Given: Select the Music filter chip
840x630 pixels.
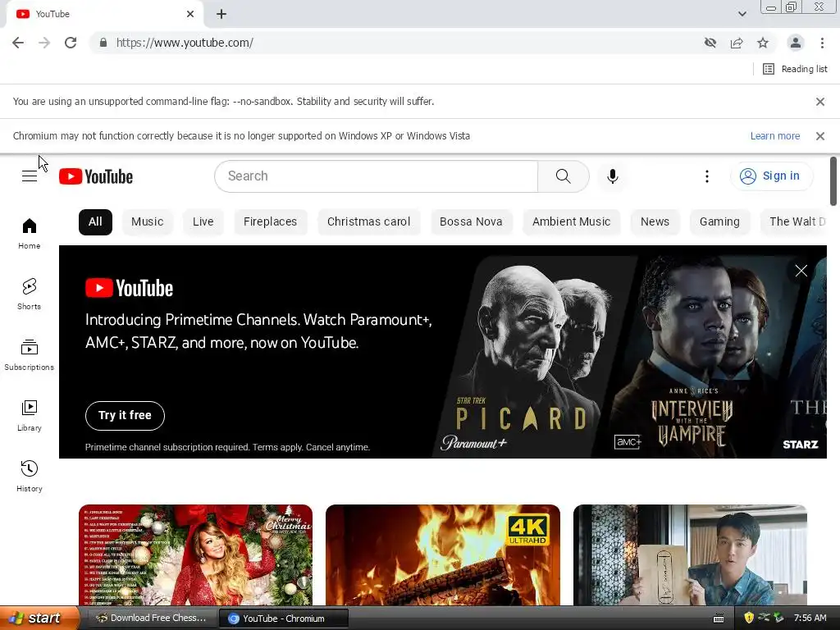Looking at the screenshot, I should (148, 221).
